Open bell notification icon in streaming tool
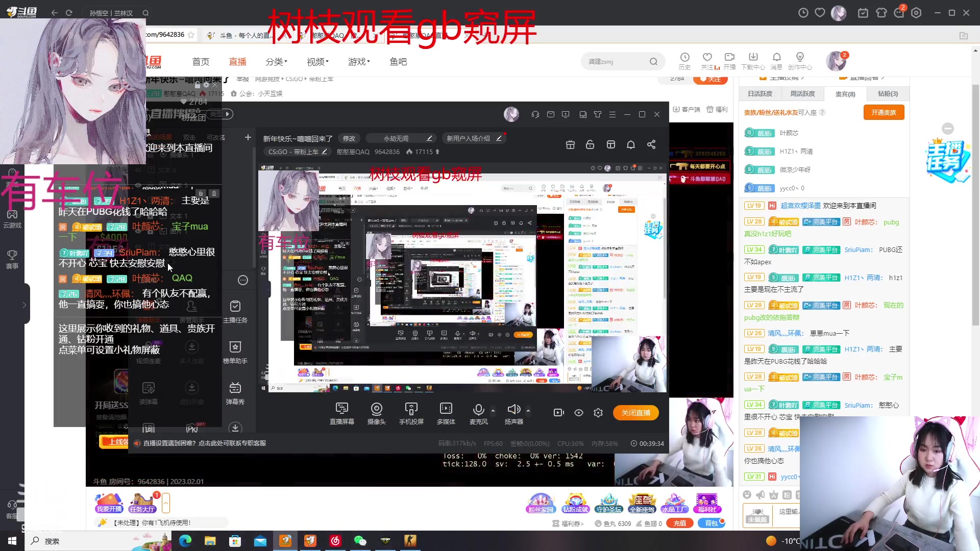Viewport: 980px width, 551px height. coord(631,145)
